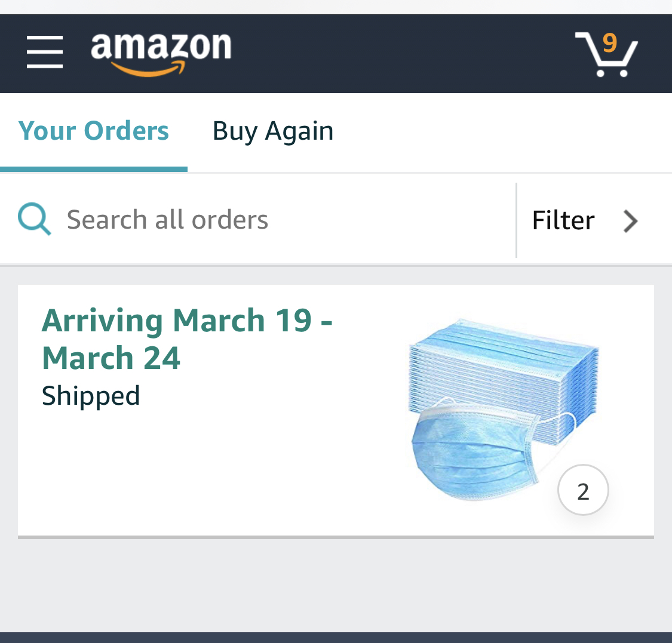View the face masks product thumbnail
Screen dimensions: 672x643
(x=505, y=412)
